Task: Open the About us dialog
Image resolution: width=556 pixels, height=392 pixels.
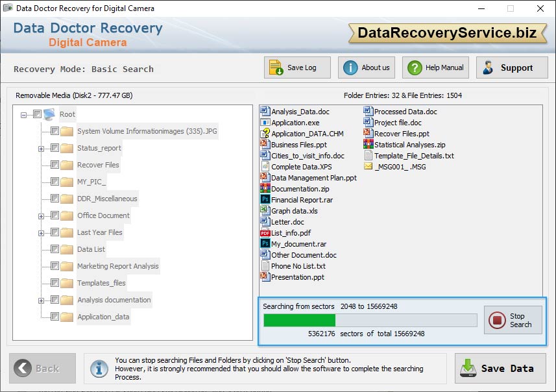Action: click(x=367, y=67)
